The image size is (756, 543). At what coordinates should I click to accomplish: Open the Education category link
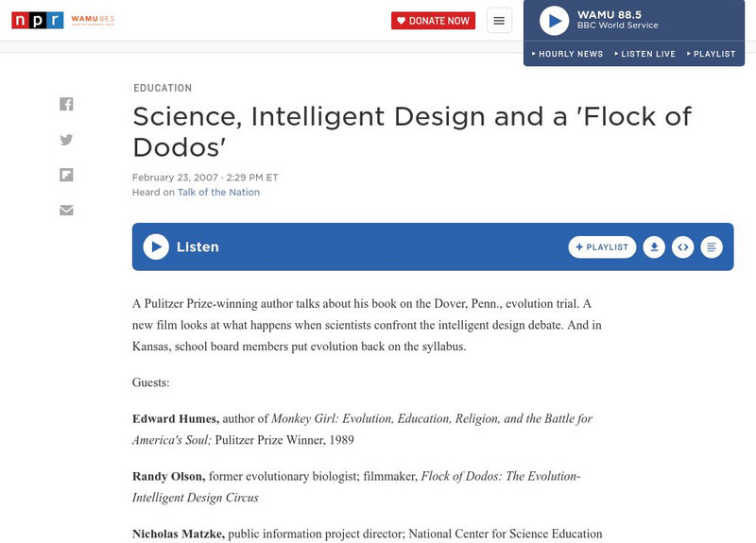point(163,88)
